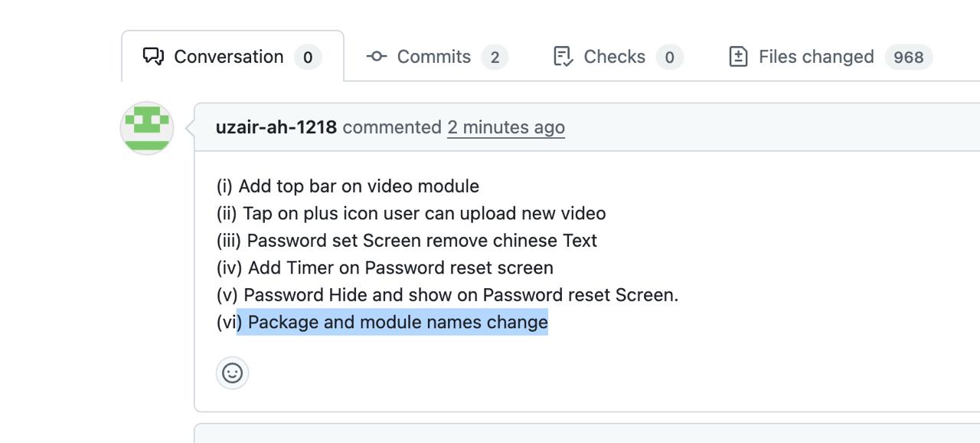Switch to the Files changed tab
This screenshot has height=443, width=980.
(x=815, y=57)
